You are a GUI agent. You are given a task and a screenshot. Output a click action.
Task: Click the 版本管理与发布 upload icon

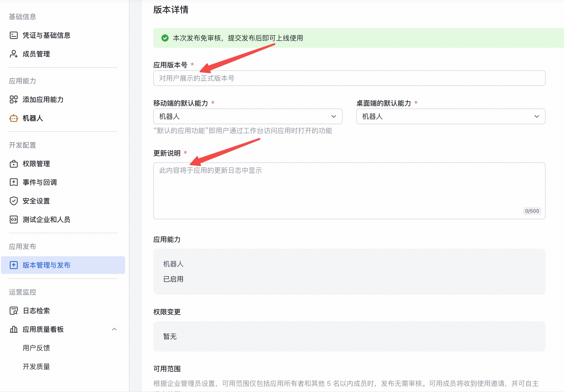point(13,265)
